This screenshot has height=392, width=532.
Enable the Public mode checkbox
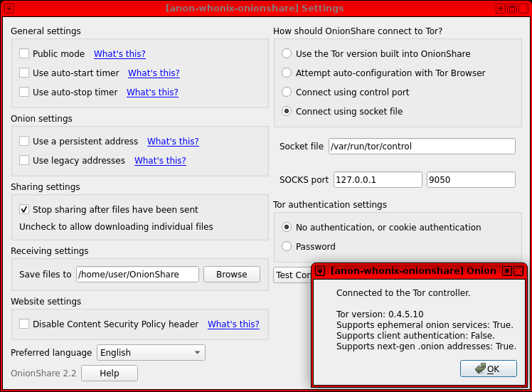(24, 54)
